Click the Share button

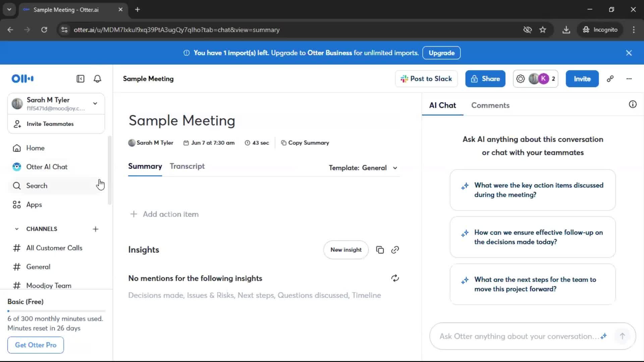point(485,79)
